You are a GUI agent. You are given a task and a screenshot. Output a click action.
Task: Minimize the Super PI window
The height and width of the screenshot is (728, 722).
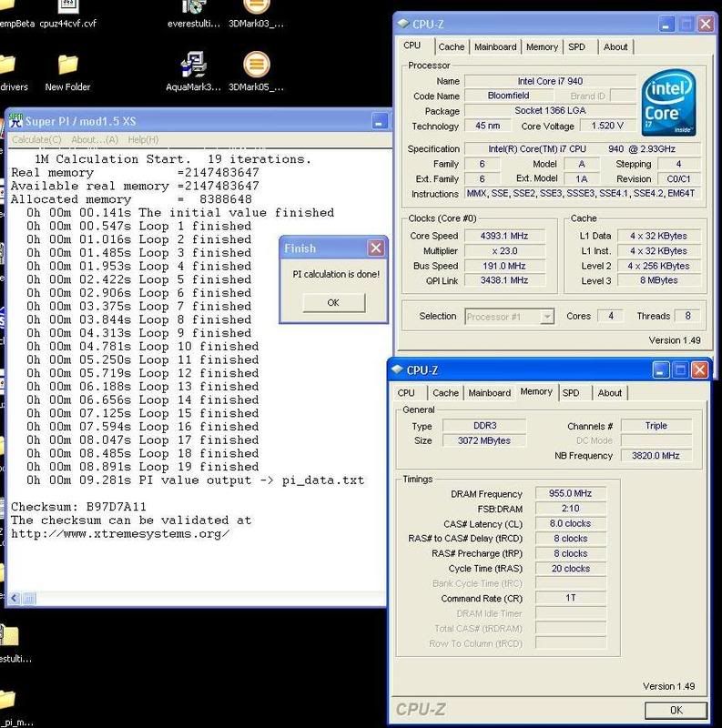coord(380,121)
